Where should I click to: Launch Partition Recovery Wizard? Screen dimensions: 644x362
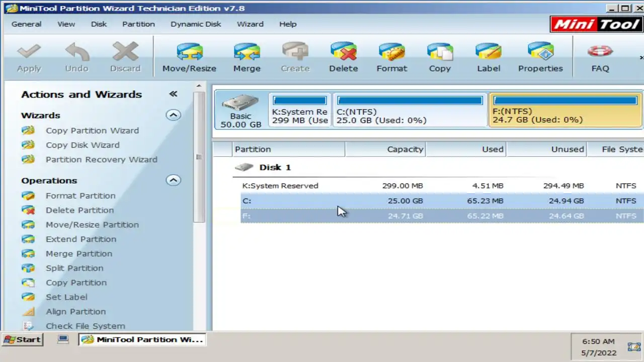click(101, 160)
